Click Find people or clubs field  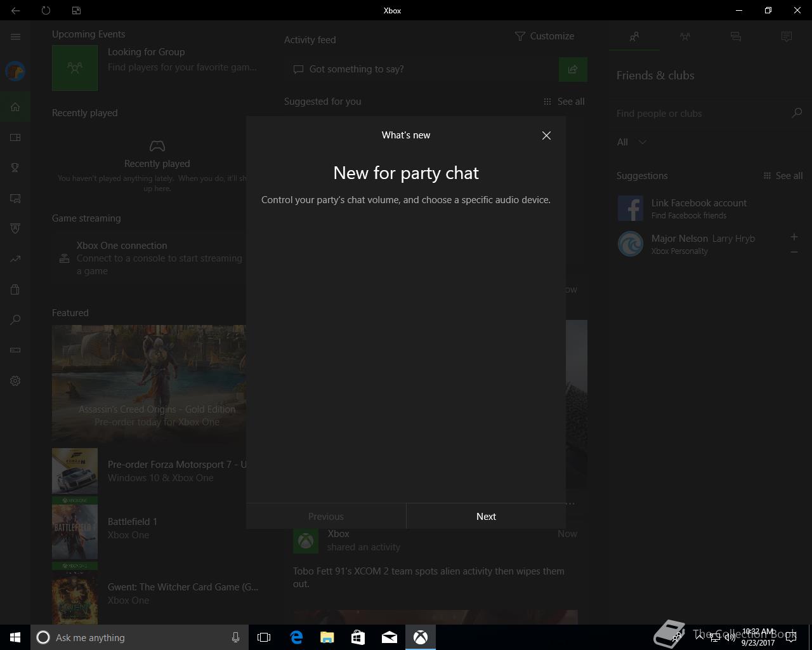point(701,113)
